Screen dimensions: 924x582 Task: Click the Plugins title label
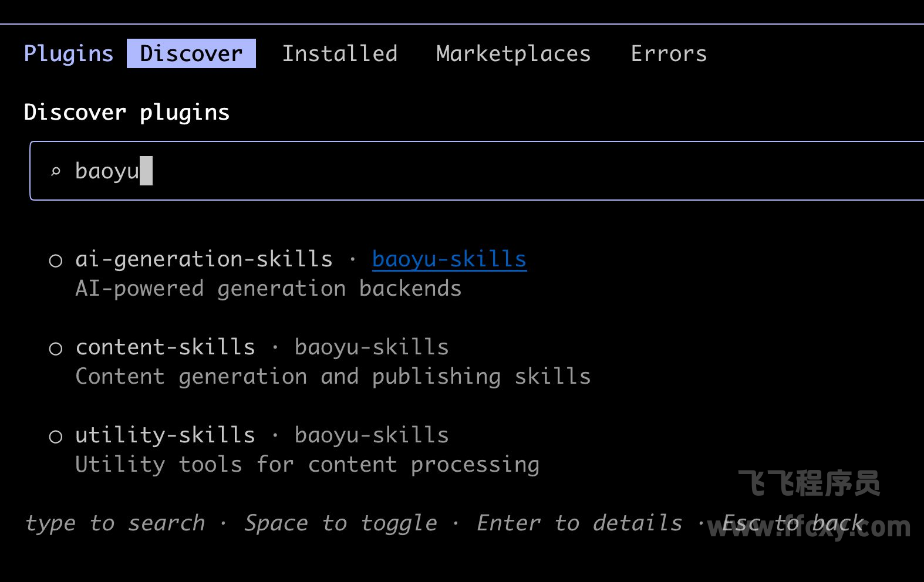(x=69, y=53)
